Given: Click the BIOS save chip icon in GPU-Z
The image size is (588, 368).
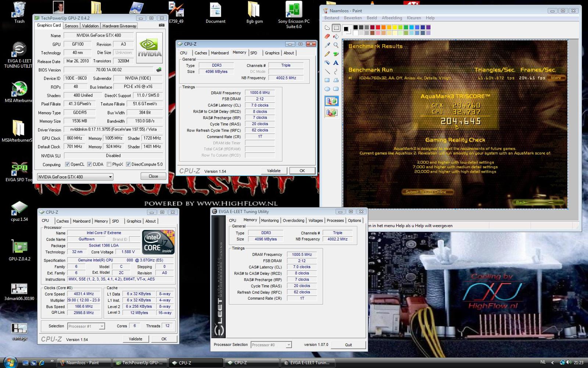Looking at the screenshot, I should coord(159,70).
